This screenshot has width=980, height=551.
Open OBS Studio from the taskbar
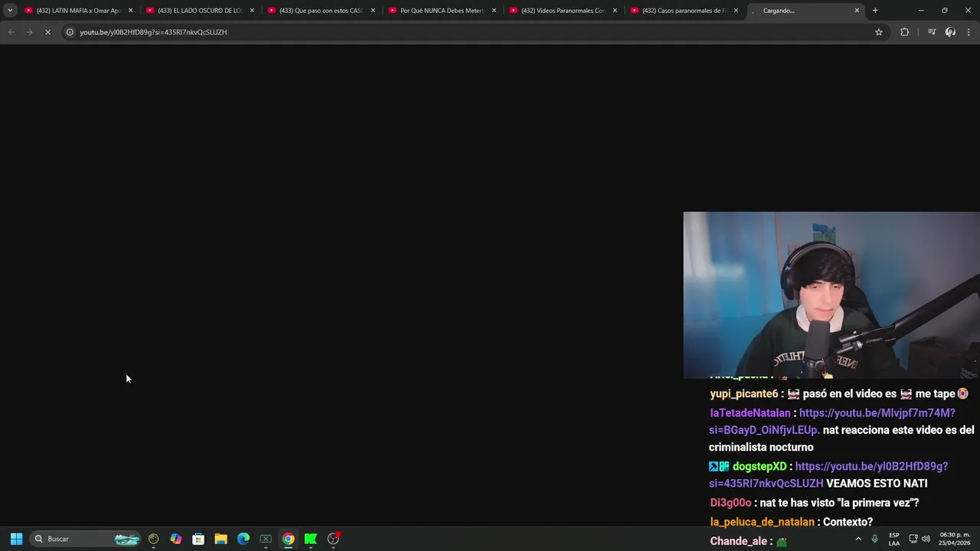pyautogui.click(x=333, y=539)
